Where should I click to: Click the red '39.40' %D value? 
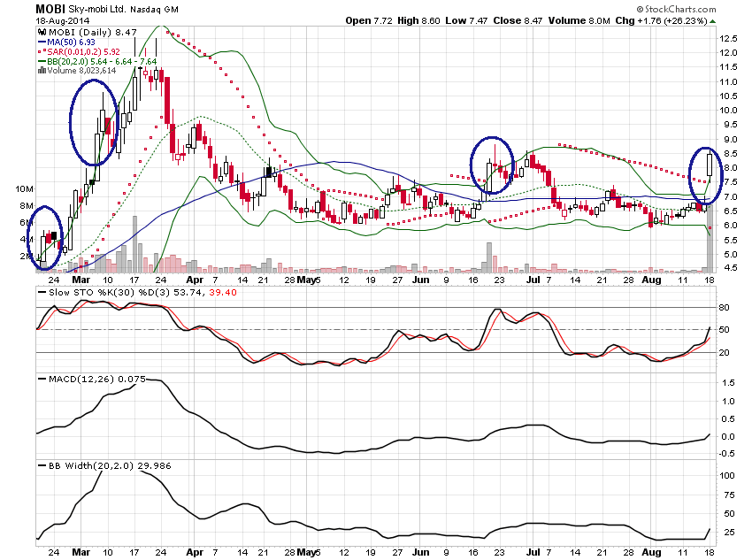coord(223,293)
